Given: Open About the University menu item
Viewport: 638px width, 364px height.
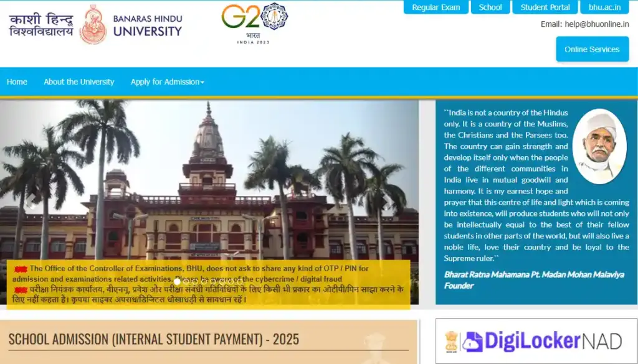Looking at the screenshot, I should [79, 82].
